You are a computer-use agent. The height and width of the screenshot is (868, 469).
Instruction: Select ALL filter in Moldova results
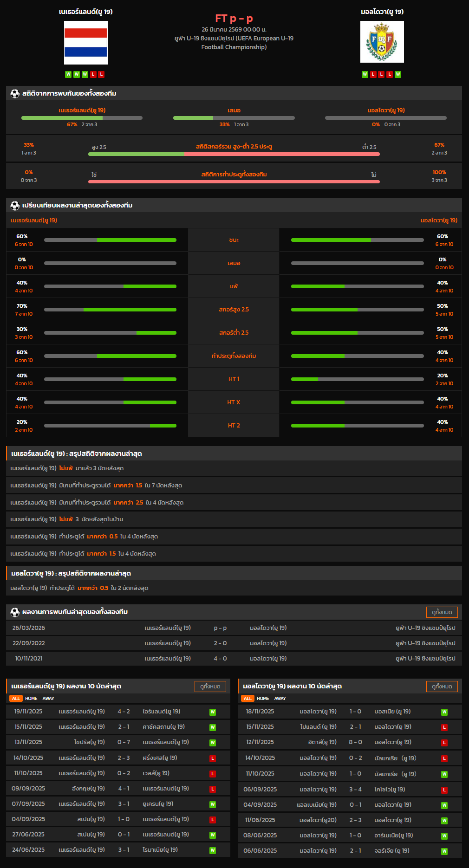[248, 698]
